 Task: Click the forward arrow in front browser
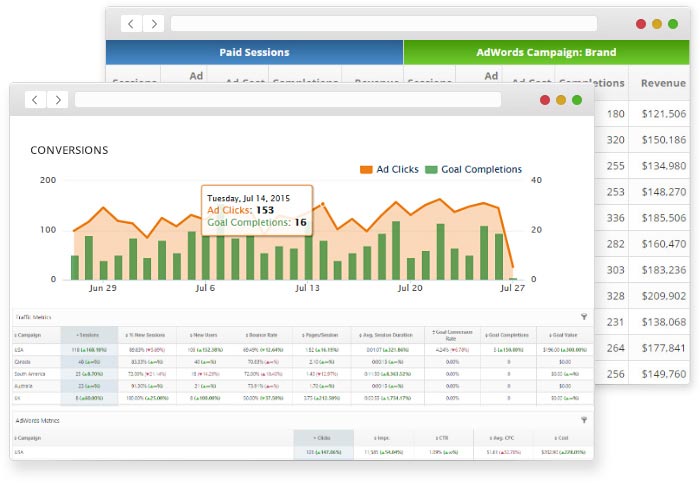pyautogui.click(x=59, y=100)
